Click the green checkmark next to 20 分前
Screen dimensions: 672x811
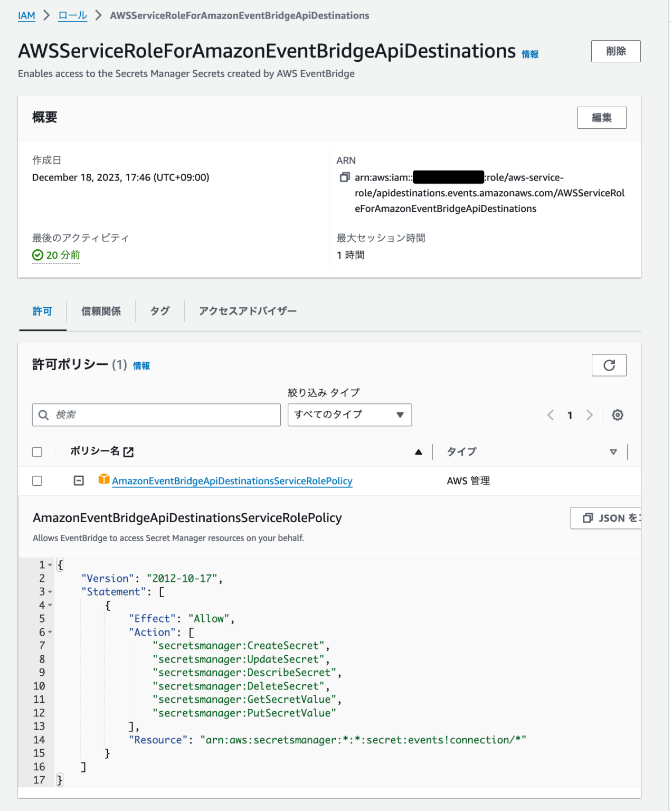click(x=37, y=255)
